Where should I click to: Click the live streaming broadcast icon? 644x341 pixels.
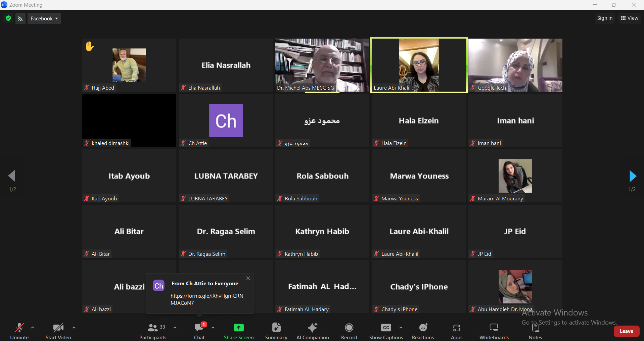tap(20, 19)
